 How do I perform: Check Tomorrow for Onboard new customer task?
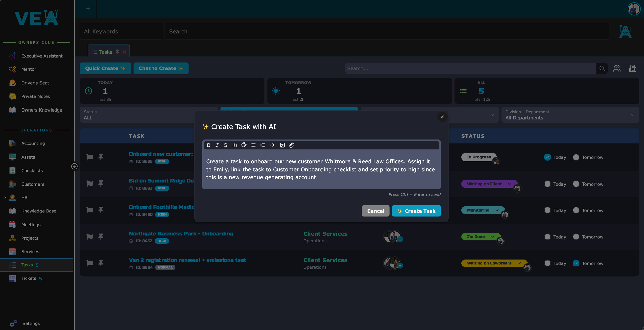[576, 157]
